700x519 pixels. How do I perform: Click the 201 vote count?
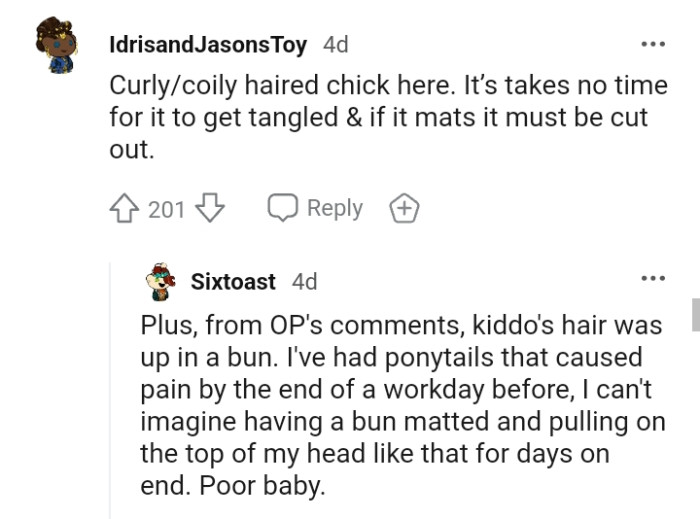click(167, 209)
